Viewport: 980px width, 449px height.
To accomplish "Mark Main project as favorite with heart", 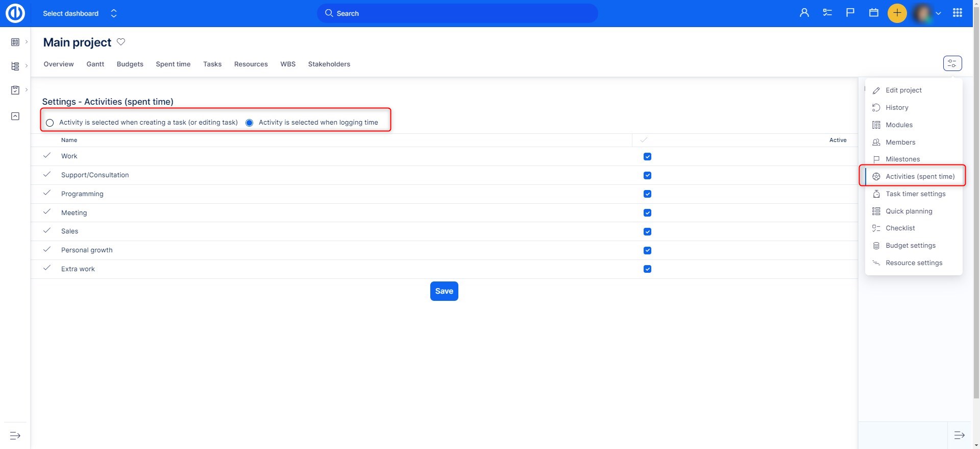I will (x=121, y=42).
